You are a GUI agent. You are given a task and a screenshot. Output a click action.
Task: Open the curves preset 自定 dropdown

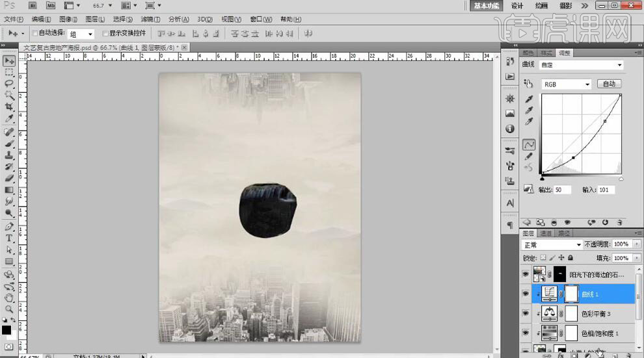(582, 65)
